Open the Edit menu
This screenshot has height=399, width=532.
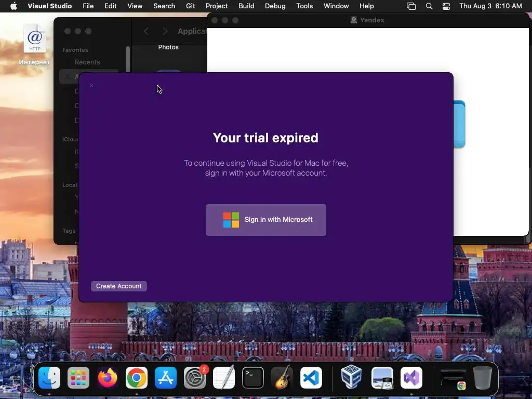tap(110, 6)
